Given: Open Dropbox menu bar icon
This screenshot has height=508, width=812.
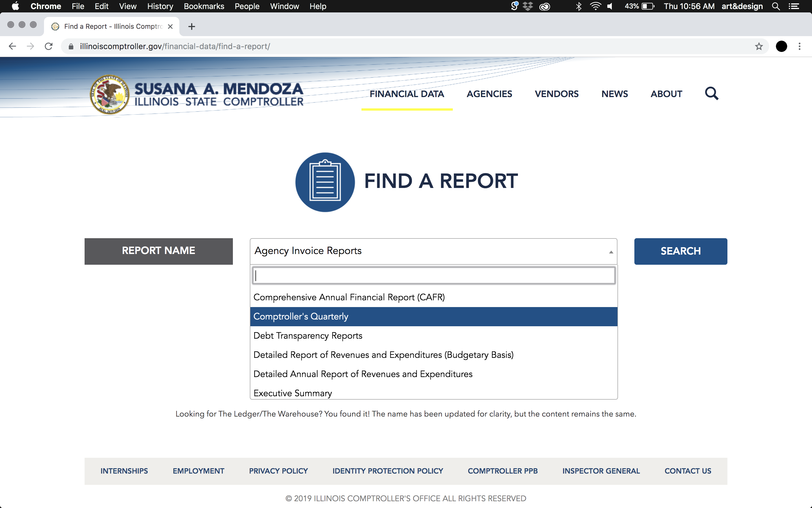Looking at the screenshot, I should click(528, 6).
